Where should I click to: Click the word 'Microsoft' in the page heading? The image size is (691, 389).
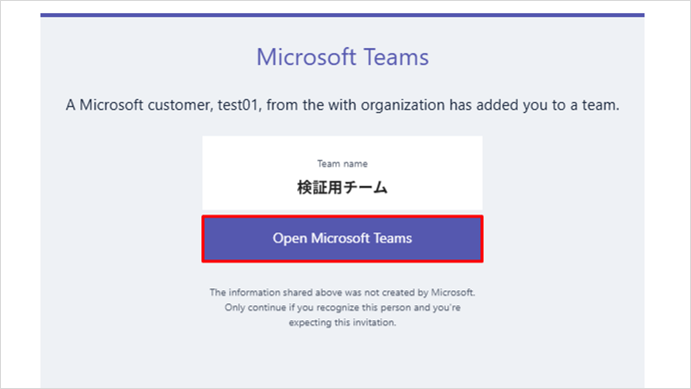click(306, 57)
